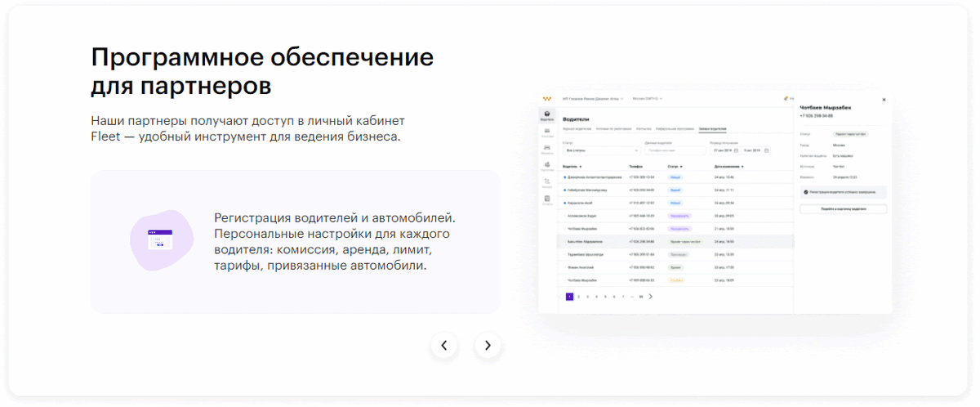980x407 pixels.
Task: Click the purple browser-window illustration icon
Action: (161, 239)
